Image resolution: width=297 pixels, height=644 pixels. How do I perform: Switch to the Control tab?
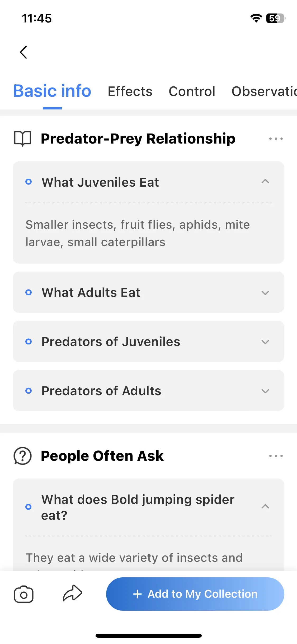coord(192,91)
